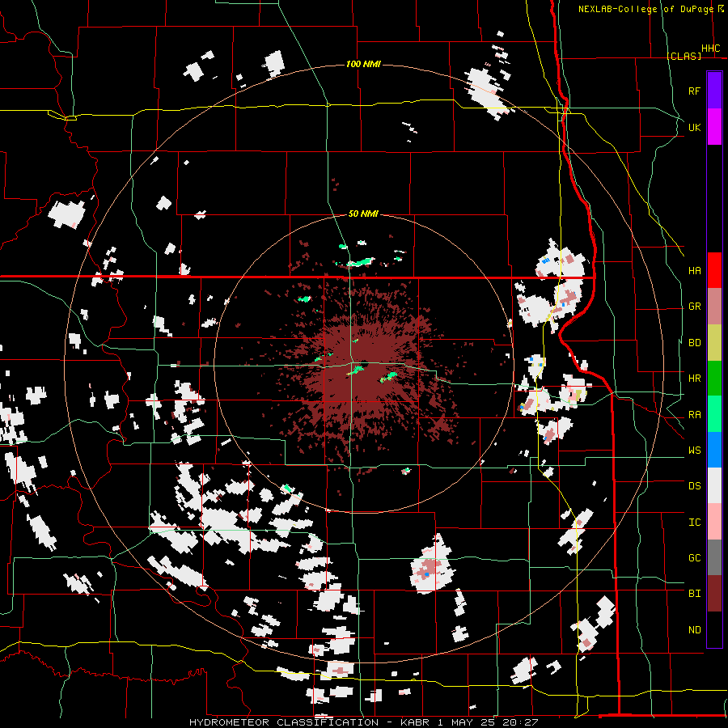Viewport: 728px width, 728px height.
Task: Click the IC light pink legend swatch
Action: coord(714,522)
